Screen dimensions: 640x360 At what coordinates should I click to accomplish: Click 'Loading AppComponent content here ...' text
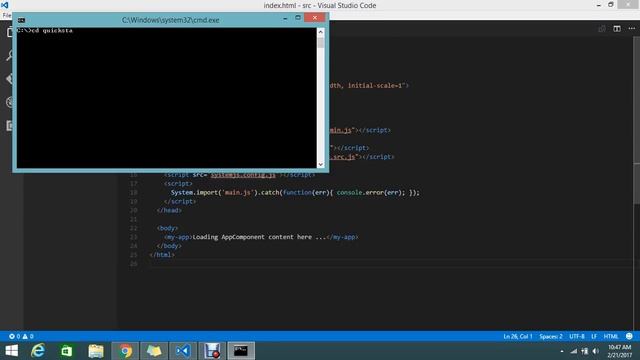point(259,237)
